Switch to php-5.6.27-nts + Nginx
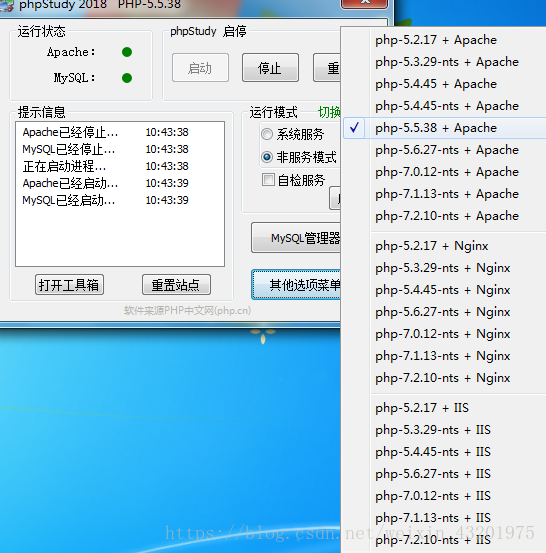Screen dimensions: 546x553 [444, 312]
